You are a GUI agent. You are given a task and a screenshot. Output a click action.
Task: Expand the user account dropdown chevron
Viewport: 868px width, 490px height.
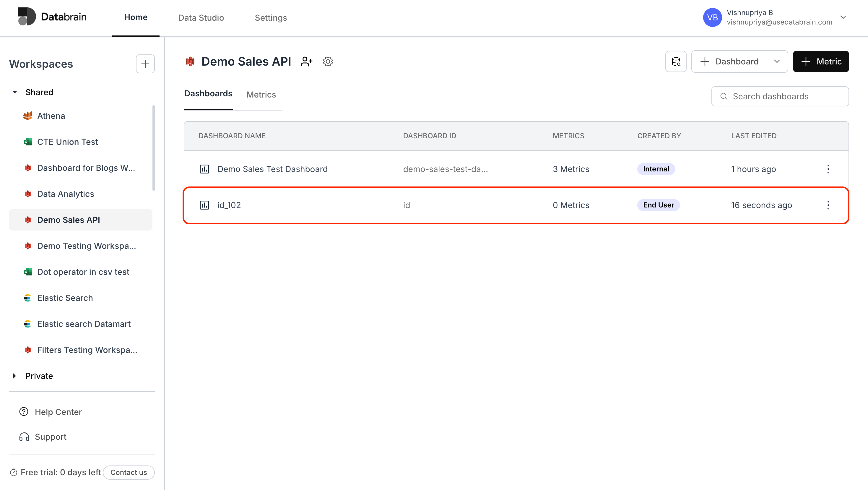pyautogui.click(x=843, y=17)
